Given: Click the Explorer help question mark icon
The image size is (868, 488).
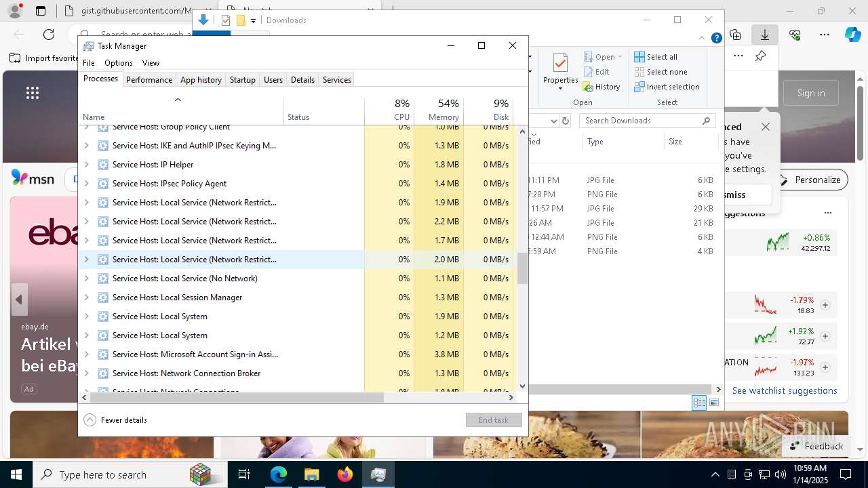Looking at the screenshot, I should point(716,38).
